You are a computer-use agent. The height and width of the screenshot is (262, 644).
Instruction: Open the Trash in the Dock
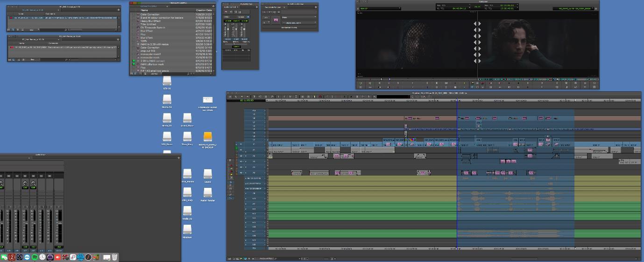[x=114, y=257]
